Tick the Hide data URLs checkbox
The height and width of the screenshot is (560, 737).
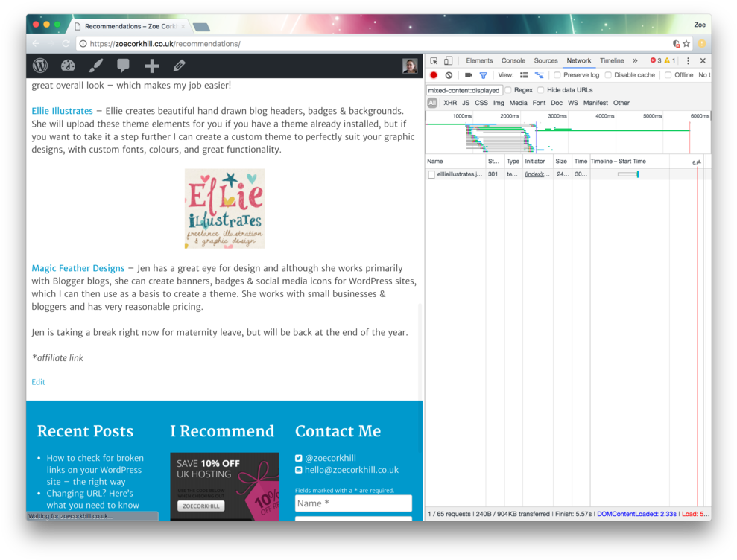[x=540, y=89]
